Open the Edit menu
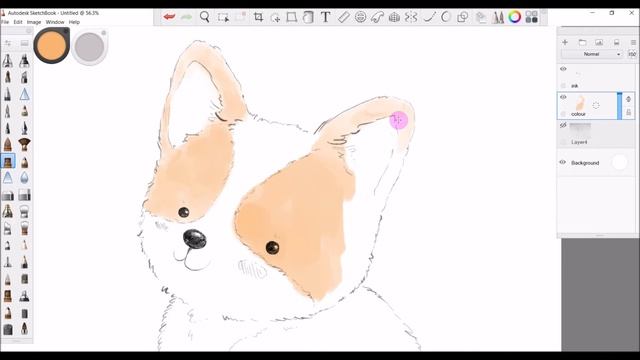Viewport: 640px width, 360px height. pos(18,22)
